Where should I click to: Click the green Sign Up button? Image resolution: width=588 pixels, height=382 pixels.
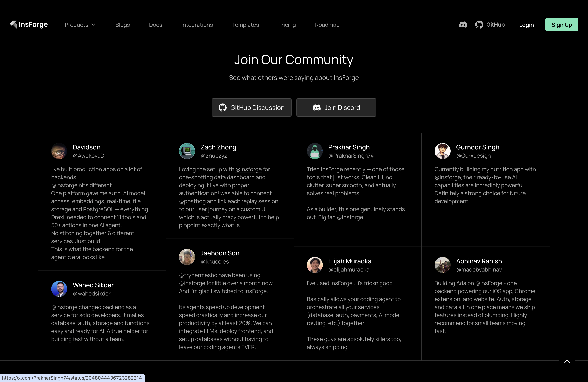[x=562, y=25]
